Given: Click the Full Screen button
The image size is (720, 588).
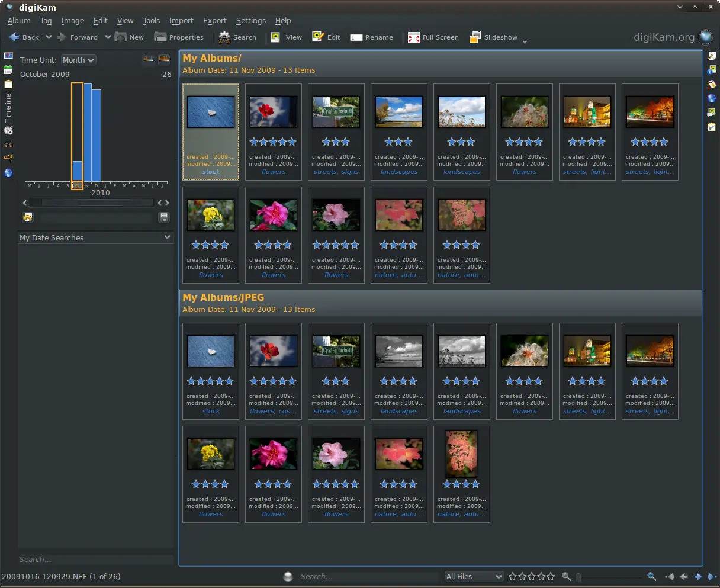Looking at the screenshot, I should click(433, 37).
